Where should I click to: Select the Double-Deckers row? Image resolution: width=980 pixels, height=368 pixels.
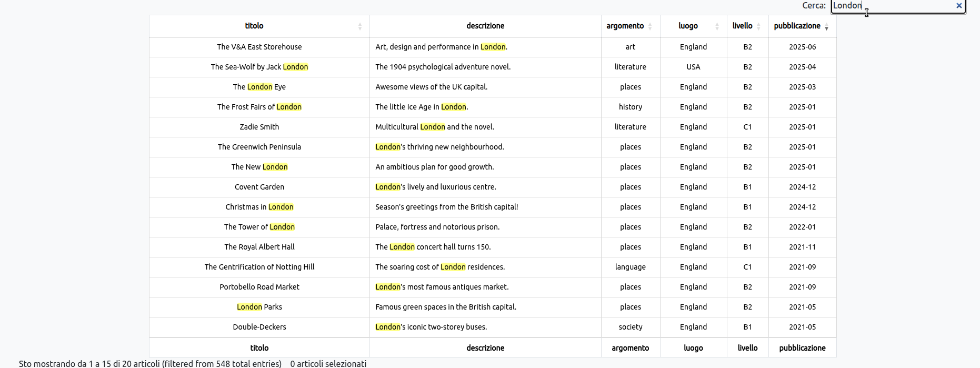pos(259,327)
